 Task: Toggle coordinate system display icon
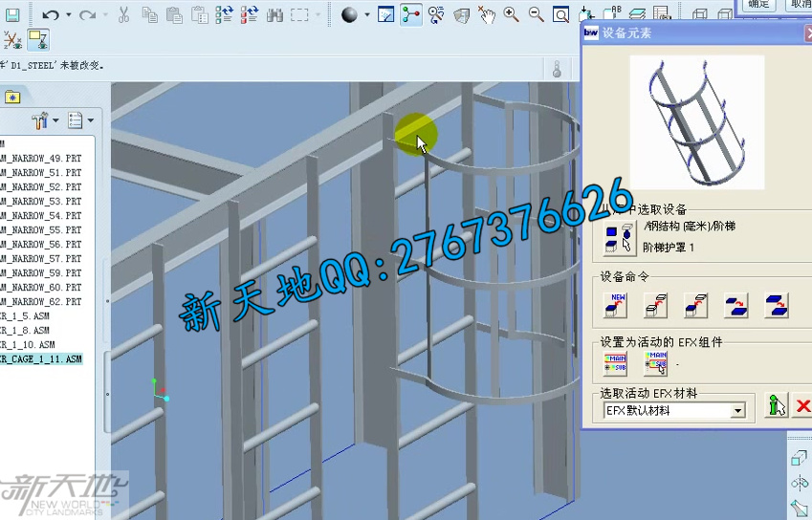(x=12, y=40)
